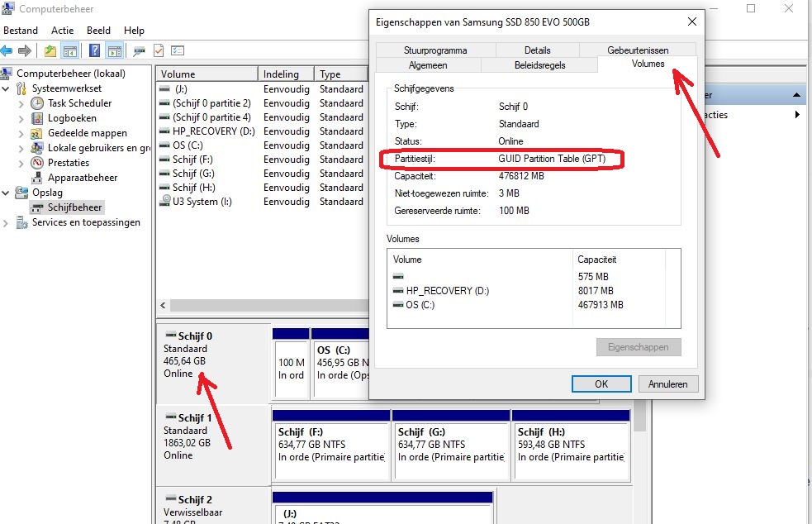The height and width of the screenshot is (524, 812).
Task: Click the Back arrow in the toolbar
Action: click(7, 51)
